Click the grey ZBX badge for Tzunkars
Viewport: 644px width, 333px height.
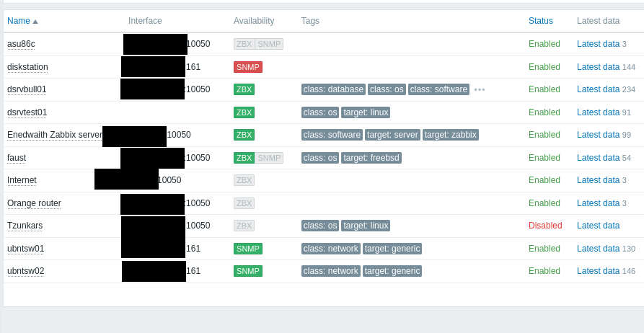[x=244, y=226]
